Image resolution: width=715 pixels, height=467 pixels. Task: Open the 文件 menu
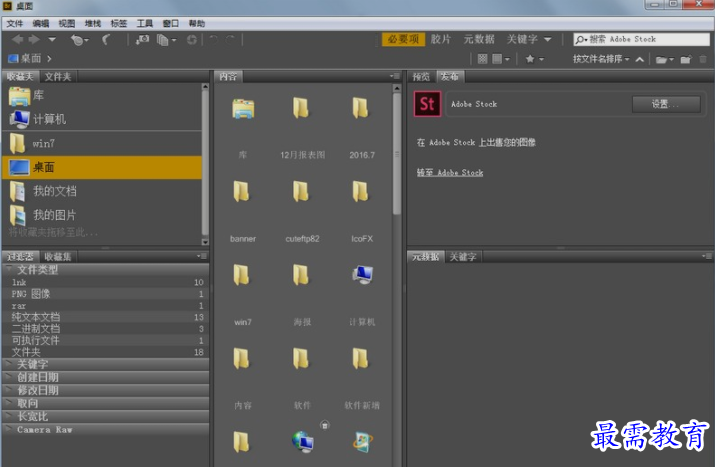click(x=15, y=23)
